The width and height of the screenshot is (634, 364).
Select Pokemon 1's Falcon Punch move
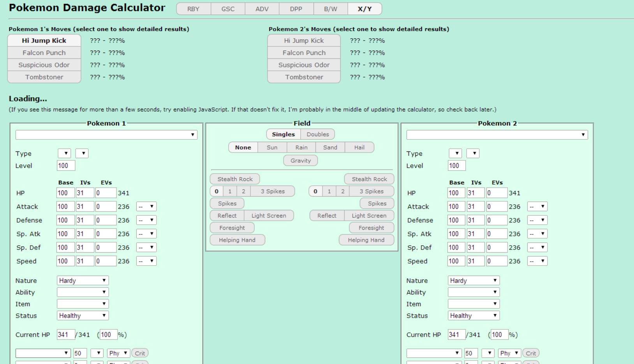[x=44, y=53]
